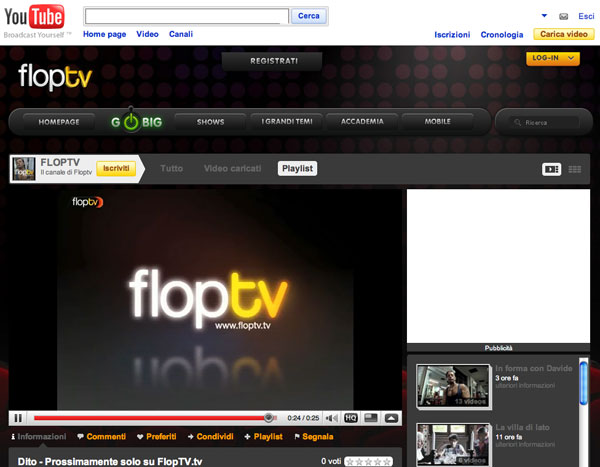Toggle HQ video quality
This screenshot has width=600, height=467.
(351, 418)
